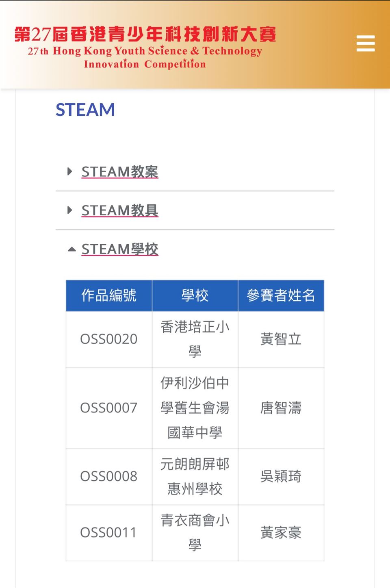Click participant name 吳穎琦
The height and width of the screenshot is (588, 390).
click(x=281, y=476)
